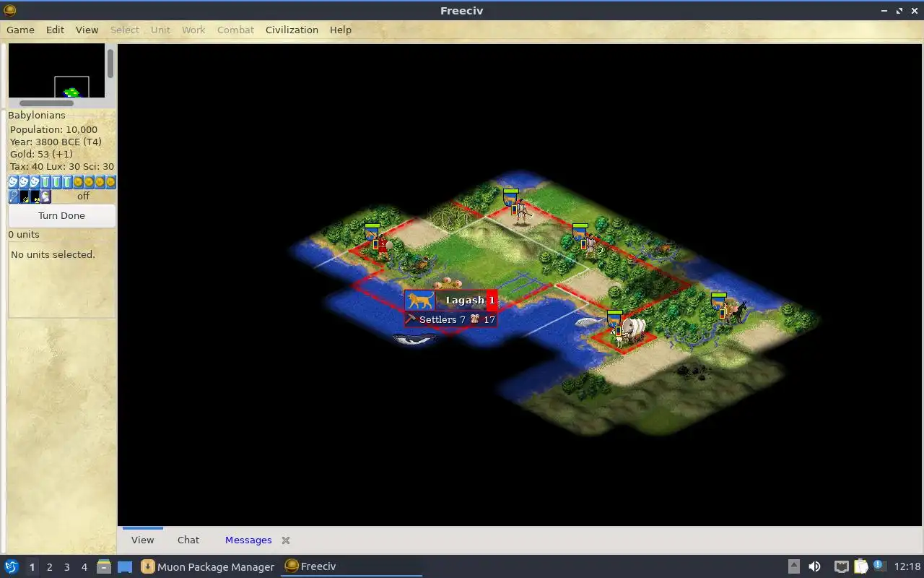Screen dimensions: 924x578
Task: Open the application launcher in the taskbar
Action: click(11, 566)
